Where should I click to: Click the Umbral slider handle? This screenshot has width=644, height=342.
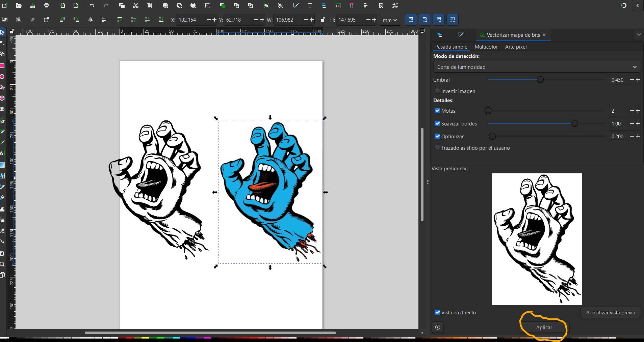pyautogui.click(x=540, y=80)
